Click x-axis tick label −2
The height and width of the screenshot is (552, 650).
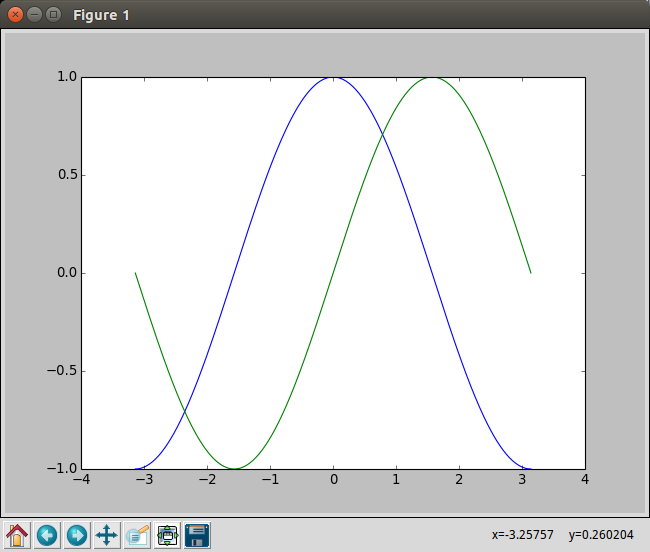click(207, 479)
